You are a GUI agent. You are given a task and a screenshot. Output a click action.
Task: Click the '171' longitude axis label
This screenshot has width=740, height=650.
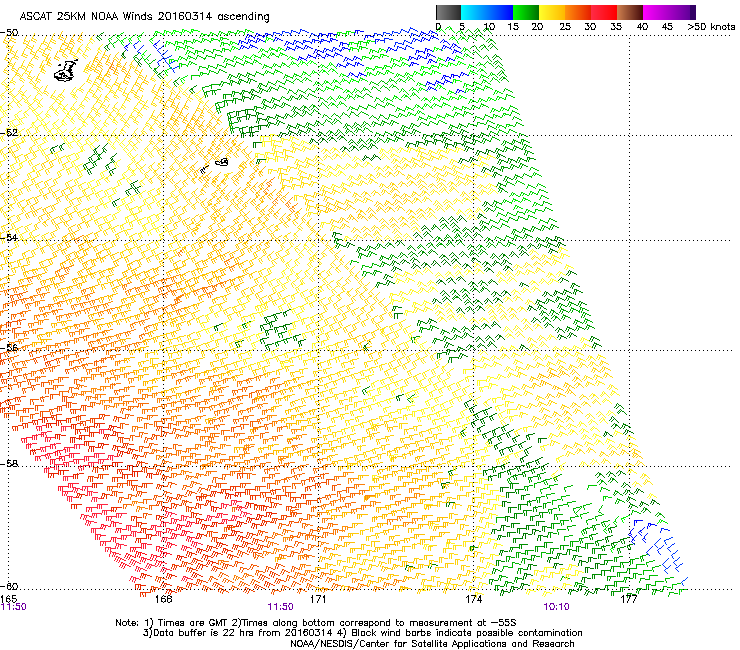(x=318, y=599)
